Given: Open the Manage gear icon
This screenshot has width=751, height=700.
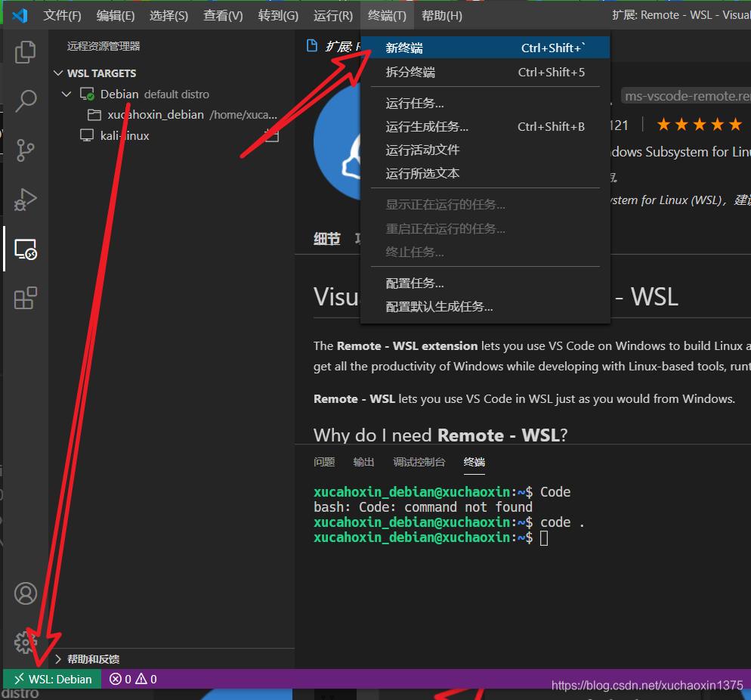Looking at the screenshot, I should click(x=26, y=643).
